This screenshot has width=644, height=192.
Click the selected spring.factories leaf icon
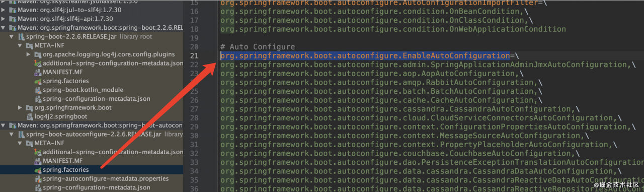point(38,170)
